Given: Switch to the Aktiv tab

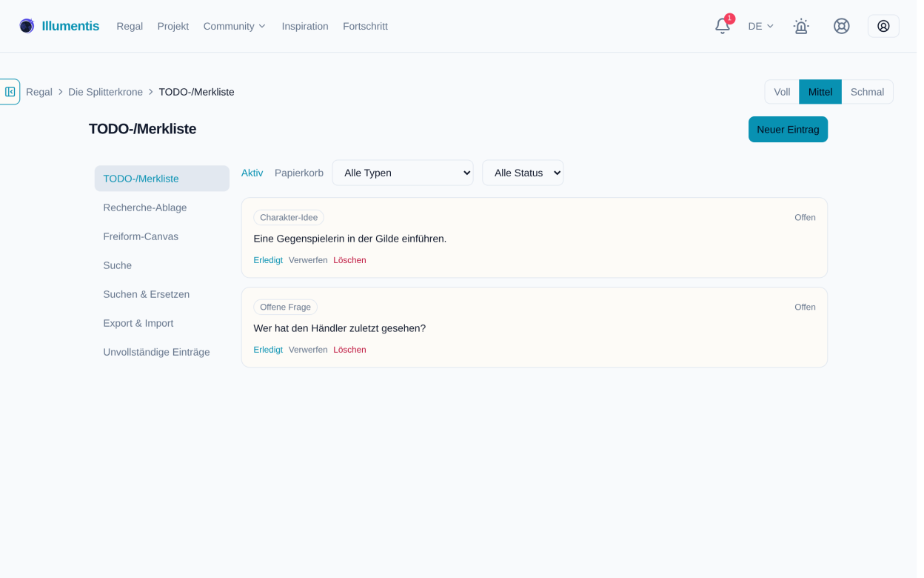Looking at the screenshot, I should [x=252, y=173].
